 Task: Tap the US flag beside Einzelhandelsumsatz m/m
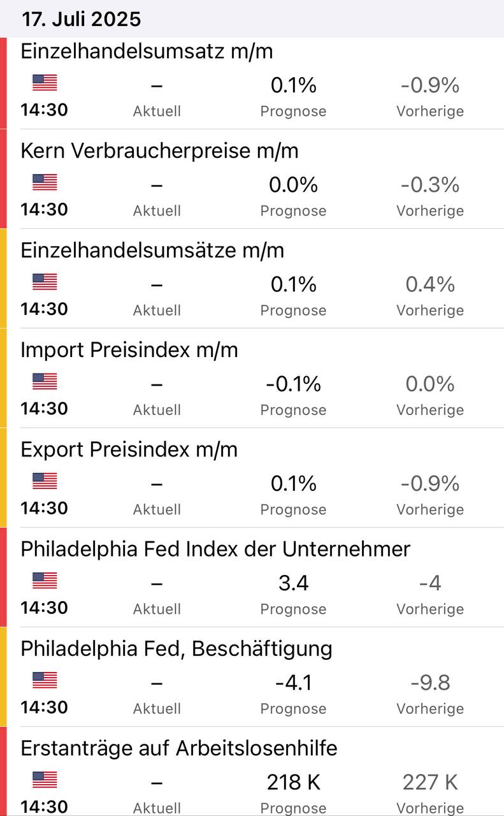point(45,83)
